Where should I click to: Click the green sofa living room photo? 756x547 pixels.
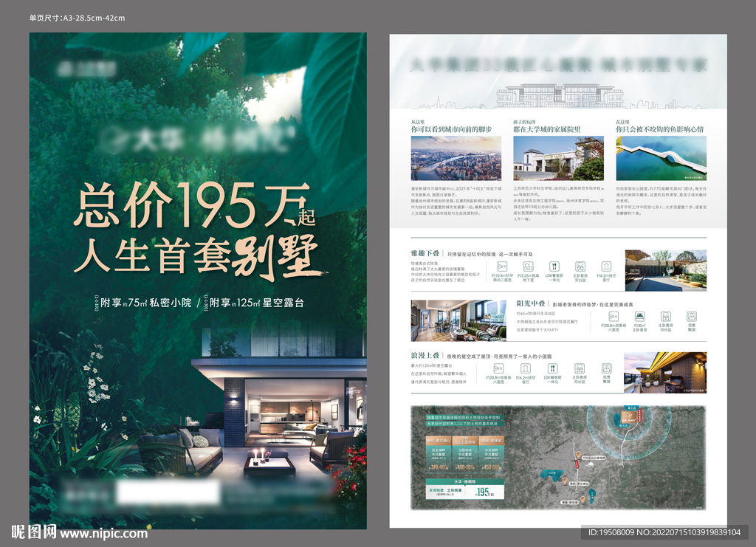pos(458,320)
